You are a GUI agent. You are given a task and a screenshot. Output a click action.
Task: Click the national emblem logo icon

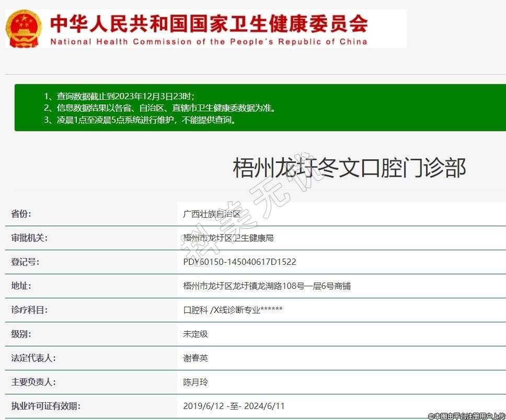coord(24,28)
